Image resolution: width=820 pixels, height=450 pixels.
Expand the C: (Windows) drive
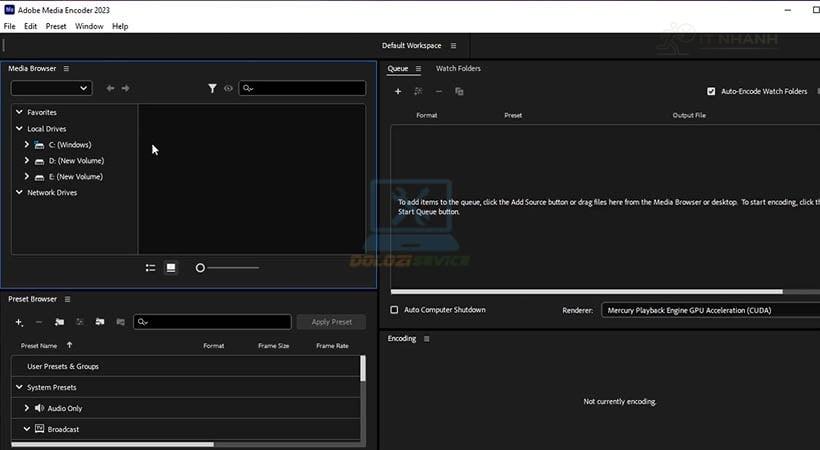[x=27, y=145]
